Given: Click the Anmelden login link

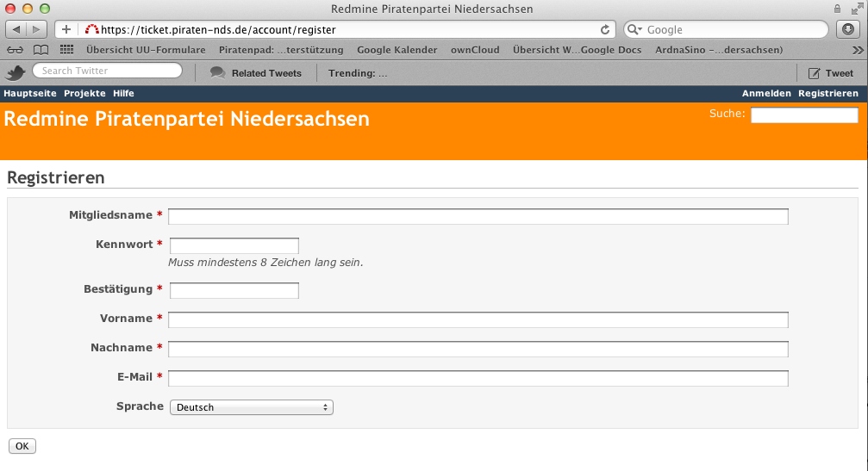Looking at the screenshot, I should pos(766,93).
